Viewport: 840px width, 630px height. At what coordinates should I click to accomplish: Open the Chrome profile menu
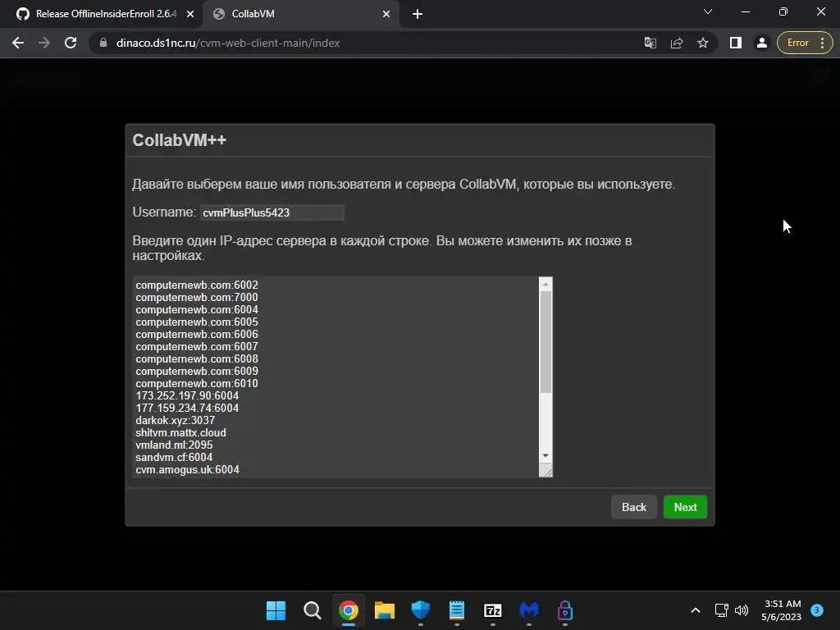coord(761,43)
